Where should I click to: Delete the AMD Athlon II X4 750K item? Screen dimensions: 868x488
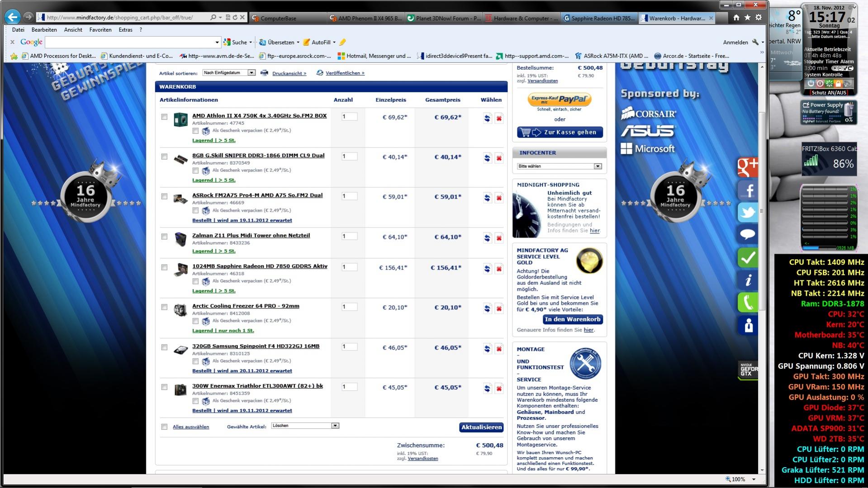[499, 118]
